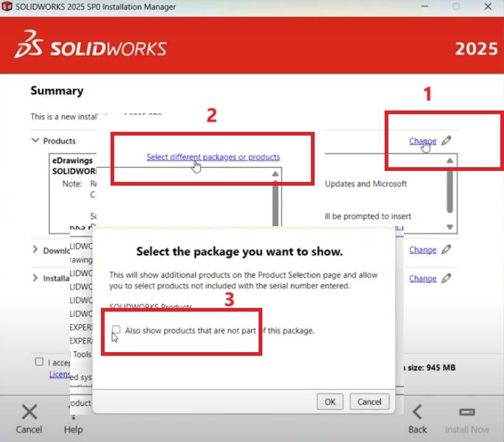Screen dimensions: 504x442
Task: Dismiss the package dialog with Cancel button
Action: 369,401
